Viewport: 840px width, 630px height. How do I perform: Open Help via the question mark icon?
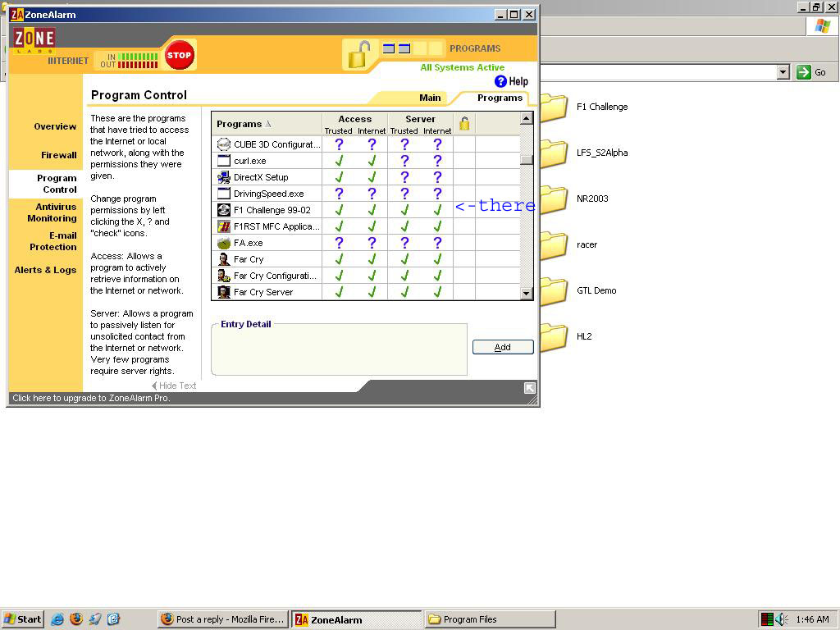pos(501,81)
